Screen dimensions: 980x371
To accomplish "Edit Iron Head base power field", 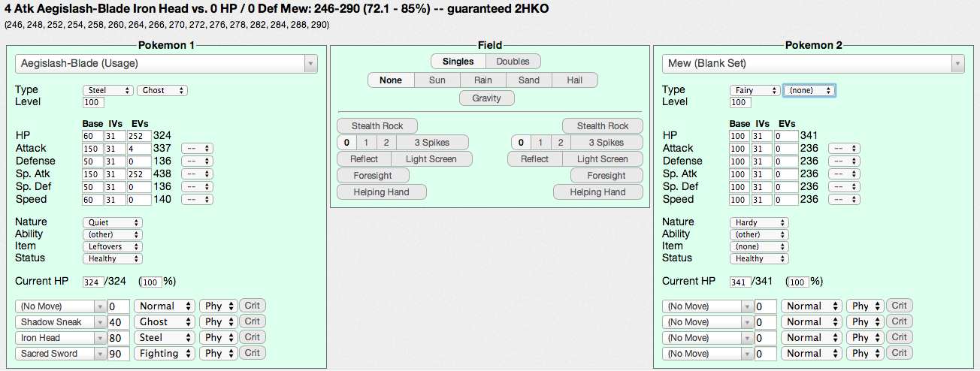I will click(x=119, y=338).
